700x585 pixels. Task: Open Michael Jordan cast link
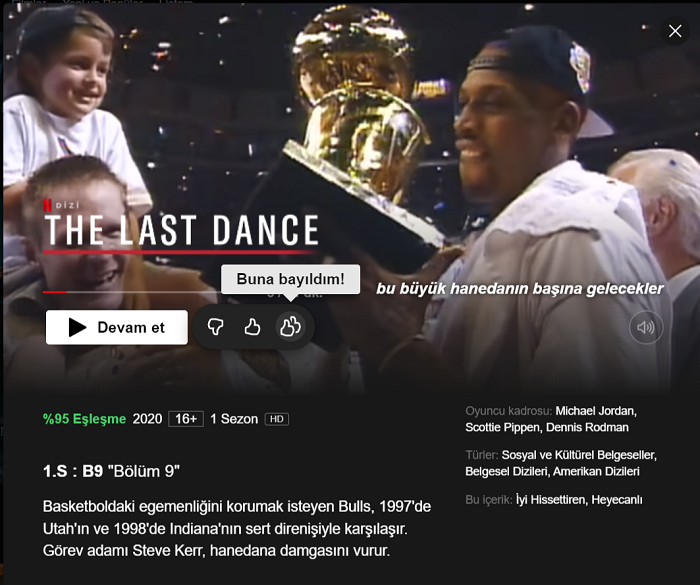pos(596,411)
